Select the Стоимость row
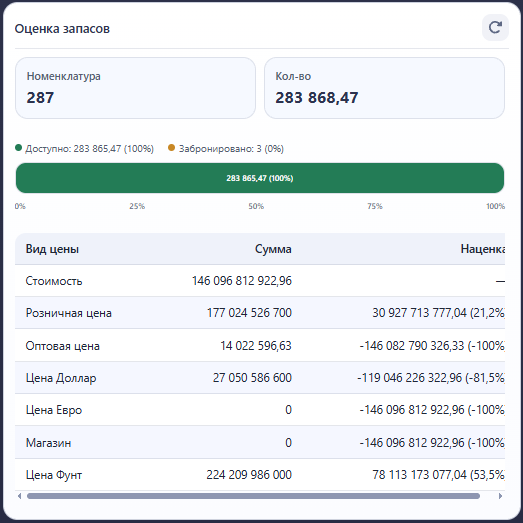The width and height of the screenshot is (523, 523). (x=260, y=281)
